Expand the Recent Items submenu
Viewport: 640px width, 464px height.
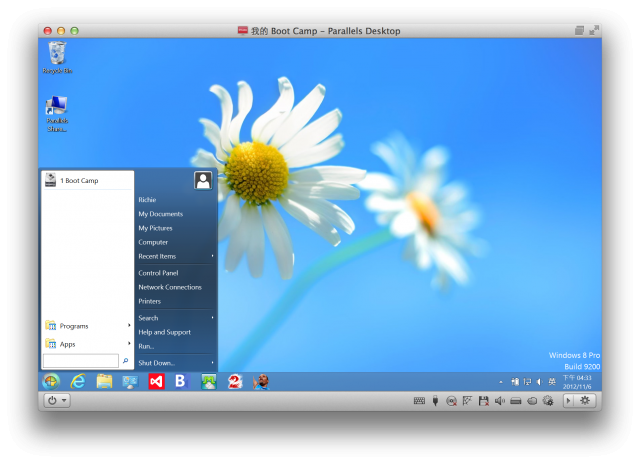176,256
